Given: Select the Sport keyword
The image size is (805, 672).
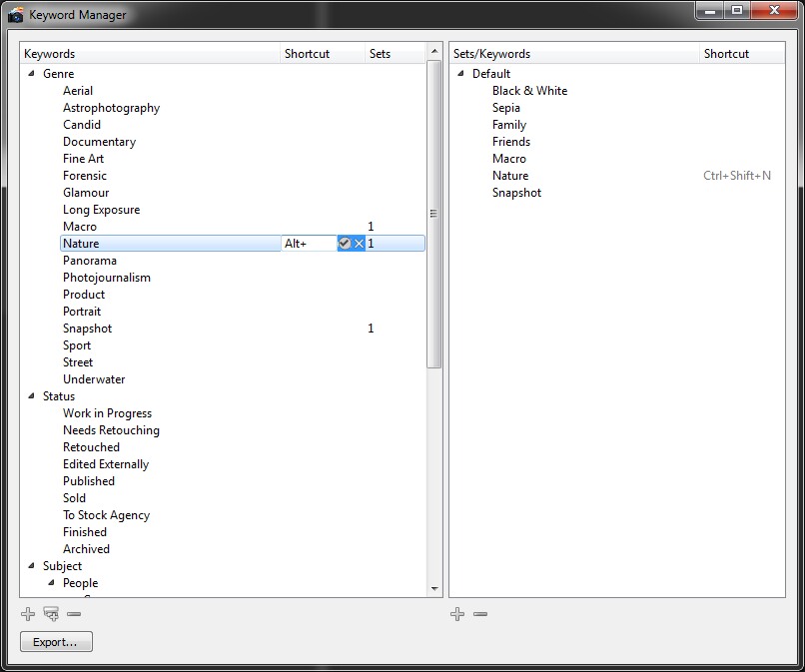Looking at the screenshot, I should pos(77,344).
